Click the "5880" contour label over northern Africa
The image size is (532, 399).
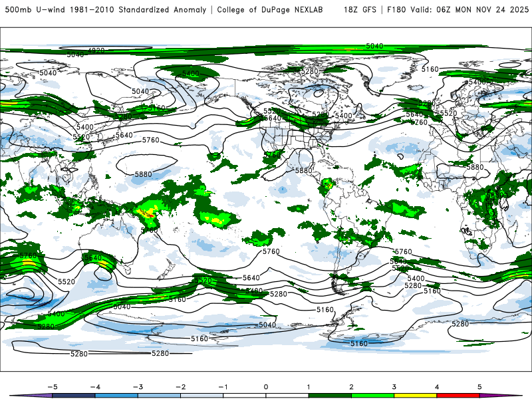(x=475, y=167)
